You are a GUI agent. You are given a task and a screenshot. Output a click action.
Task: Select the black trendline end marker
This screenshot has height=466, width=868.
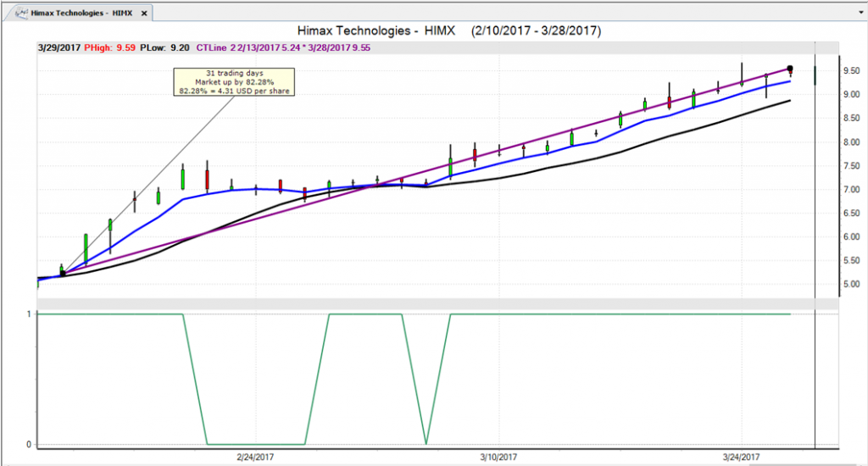pyautogui.click(x=790, y=69)
